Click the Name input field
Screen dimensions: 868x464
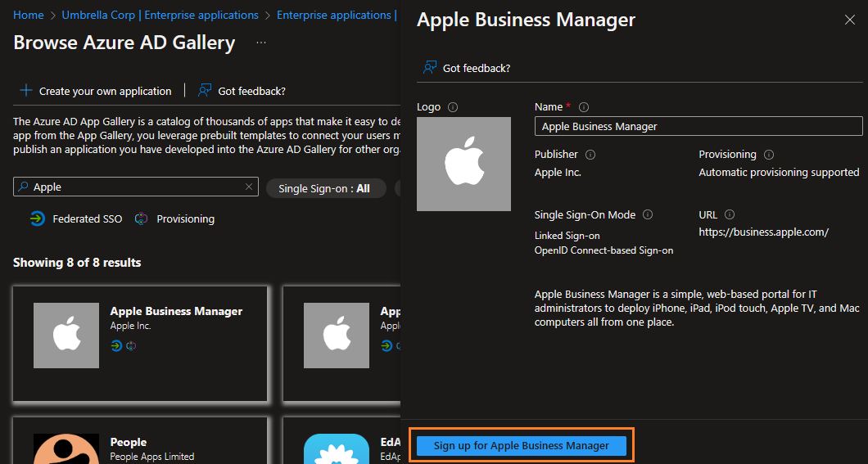tap(698, 126)
